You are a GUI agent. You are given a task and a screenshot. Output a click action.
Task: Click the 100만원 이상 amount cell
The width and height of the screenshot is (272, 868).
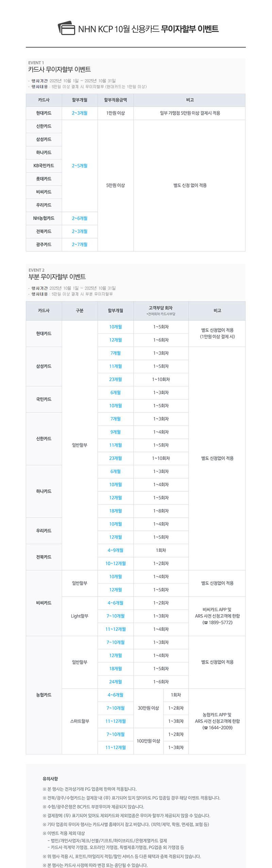(x=148, y=741)
